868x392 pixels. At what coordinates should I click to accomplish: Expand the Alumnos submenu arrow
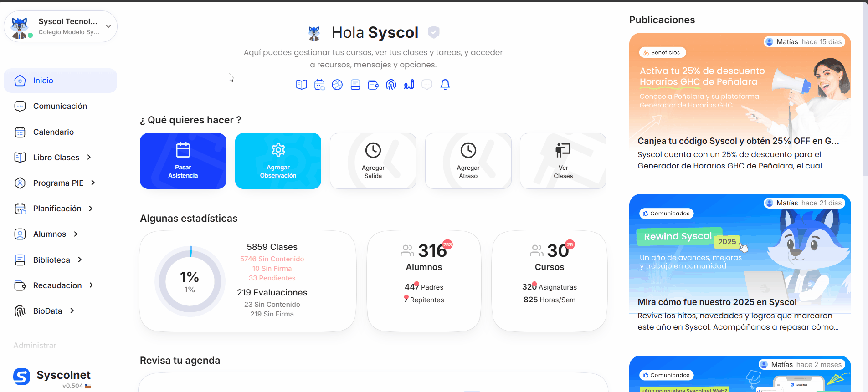pyautogui.click(x=76, y=234)
